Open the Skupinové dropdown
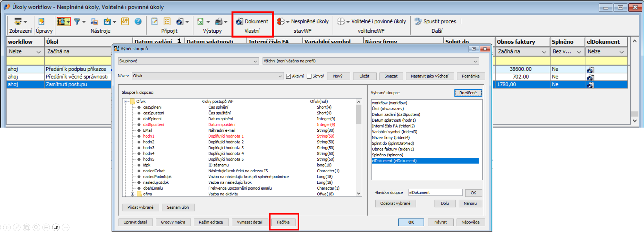Screen dimensions: 644x232 188,61
